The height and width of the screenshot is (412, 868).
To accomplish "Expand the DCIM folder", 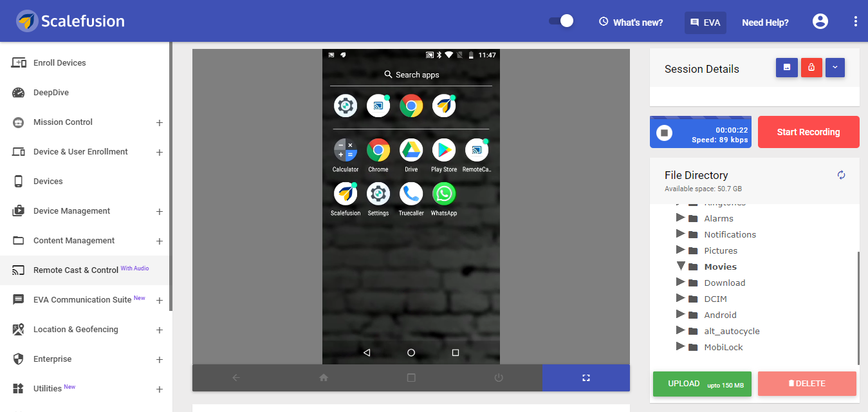I will click(x=680, y=298).
